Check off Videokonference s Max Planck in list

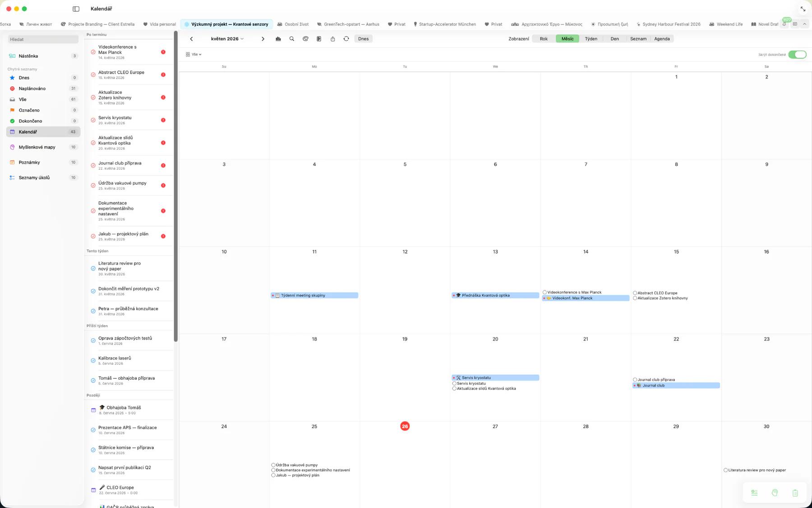(93, 52)
